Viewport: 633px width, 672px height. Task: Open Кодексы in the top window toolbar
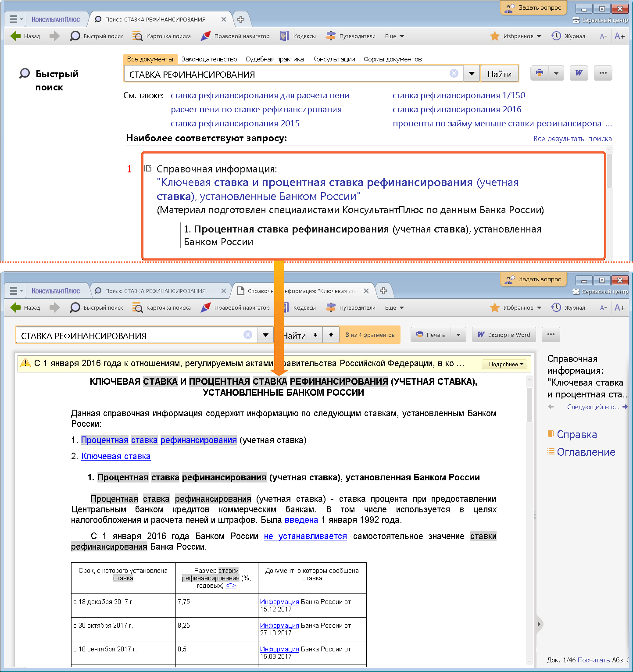298,36
